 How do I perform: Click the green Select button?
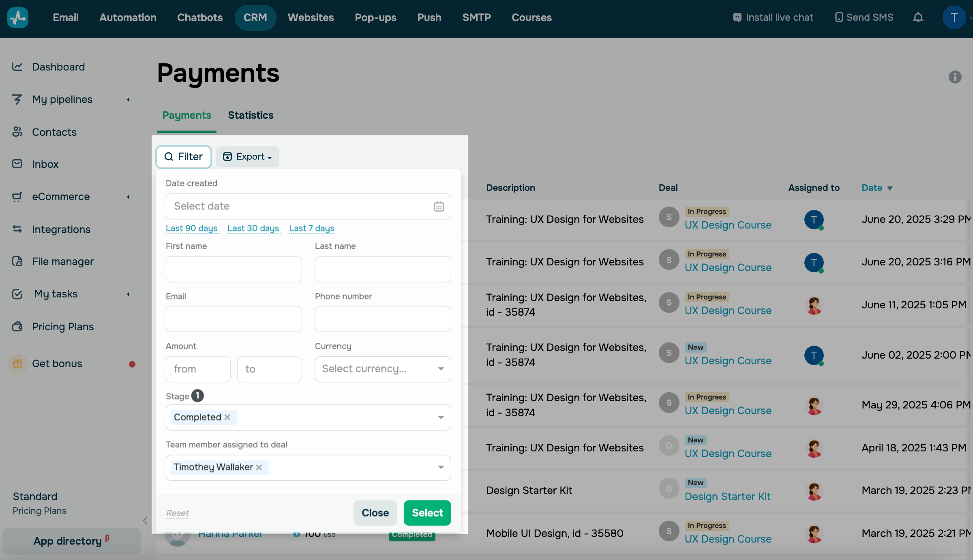(427, 513)
